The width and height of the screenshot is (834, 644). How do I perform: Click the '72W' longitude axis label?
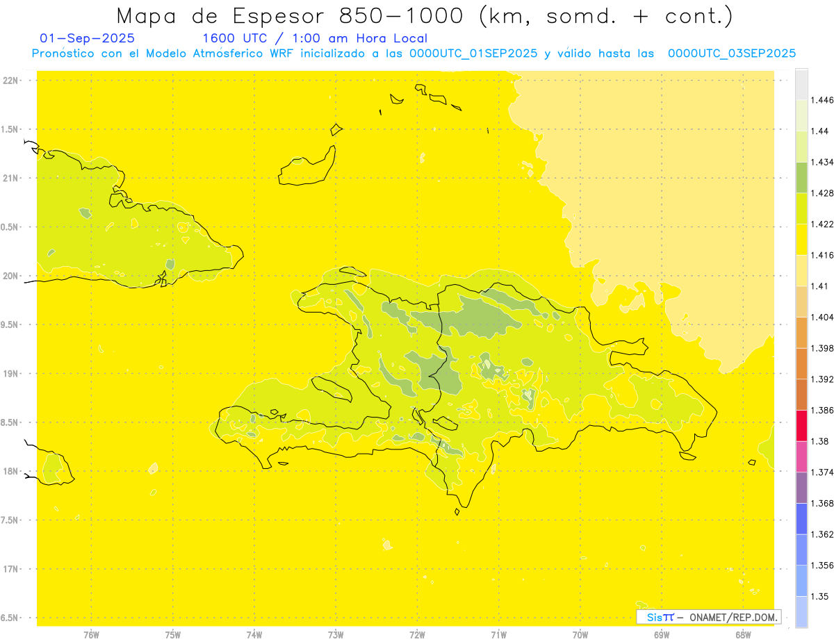tap(417, 635)
